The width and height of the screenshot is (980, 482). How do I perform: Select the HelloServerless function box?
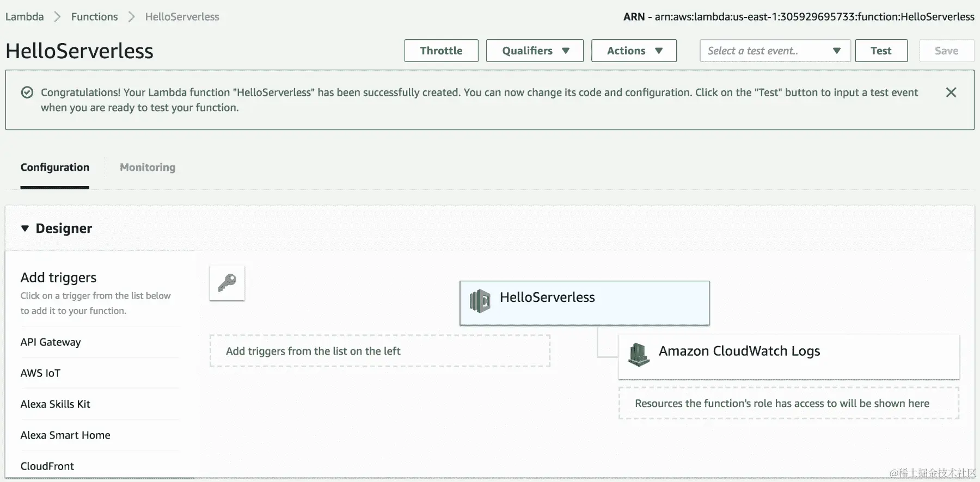click(x=585, y=303)
